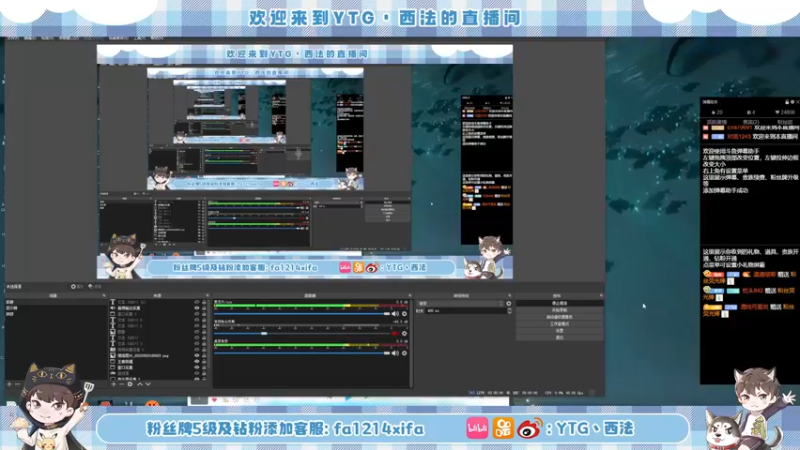Open the Edit menu in OBS
This screenshot has width=800, height=450.
pyautogui.click(x=30, y=38)
